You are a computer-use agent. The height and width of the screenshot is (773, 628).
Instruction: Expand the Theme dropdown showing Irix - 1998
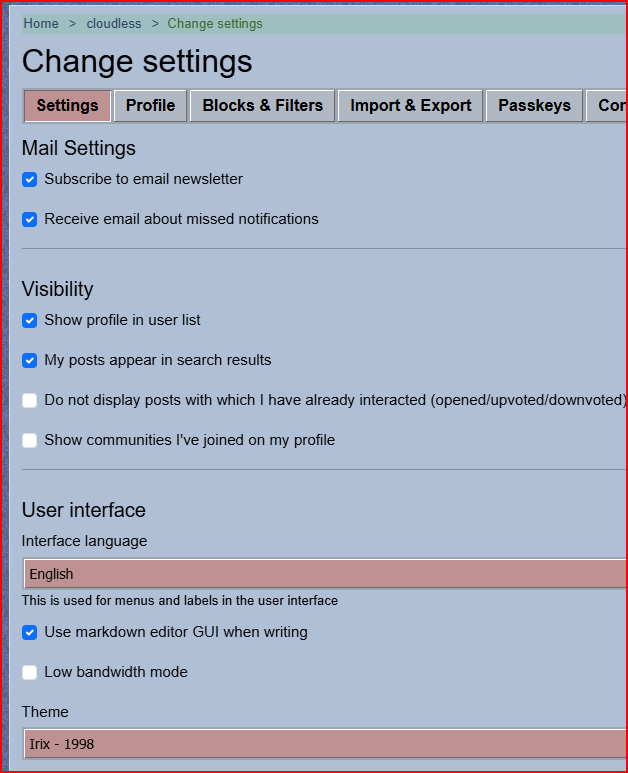325,744
